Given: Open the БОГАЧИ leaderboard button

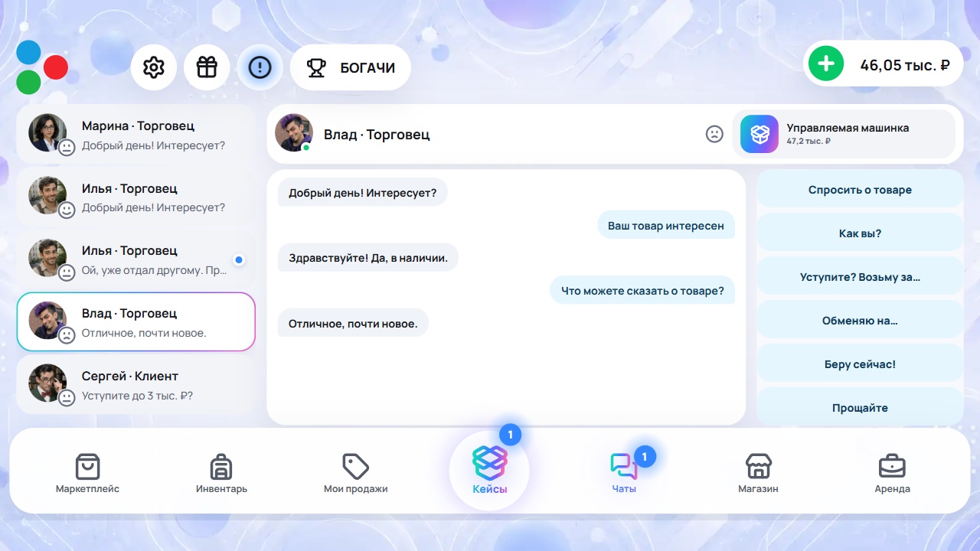Looking at the screenshot, I should click(351, 67).
